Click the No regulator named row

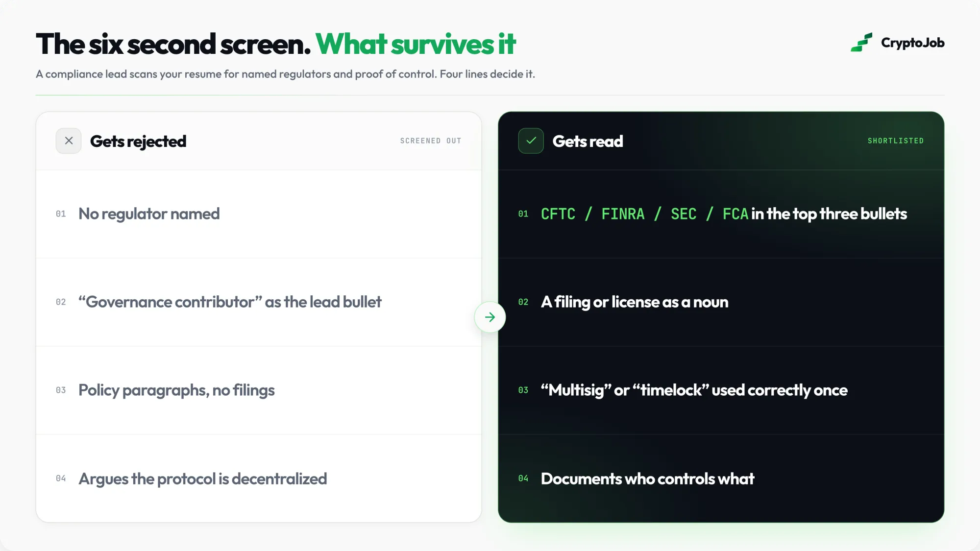coord(259,214)
